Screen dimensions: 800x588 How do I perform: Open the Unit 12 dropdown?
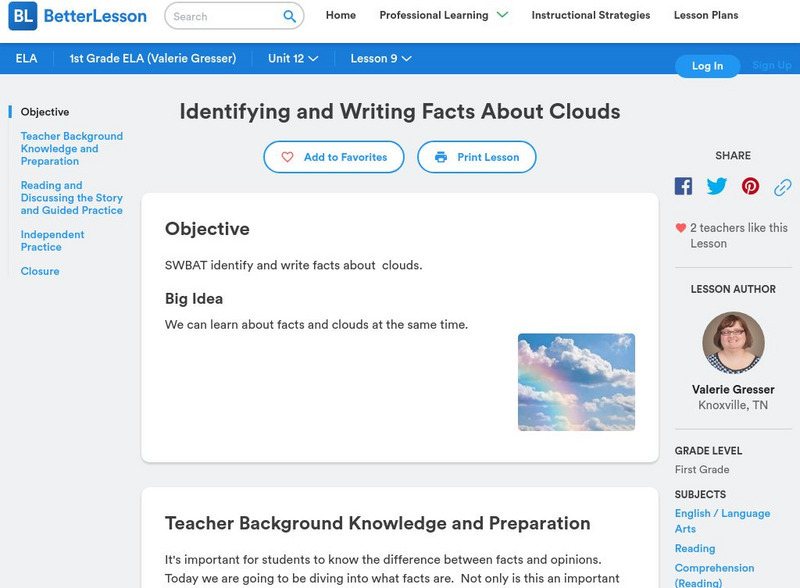pos(293,59)
